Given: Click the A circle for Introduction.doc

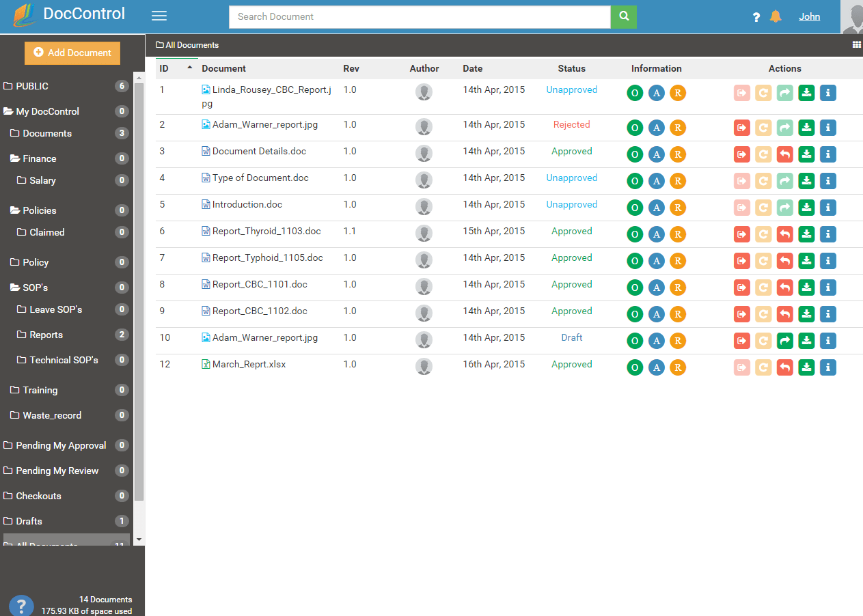Looking at the screenshot, I should 656,208.
